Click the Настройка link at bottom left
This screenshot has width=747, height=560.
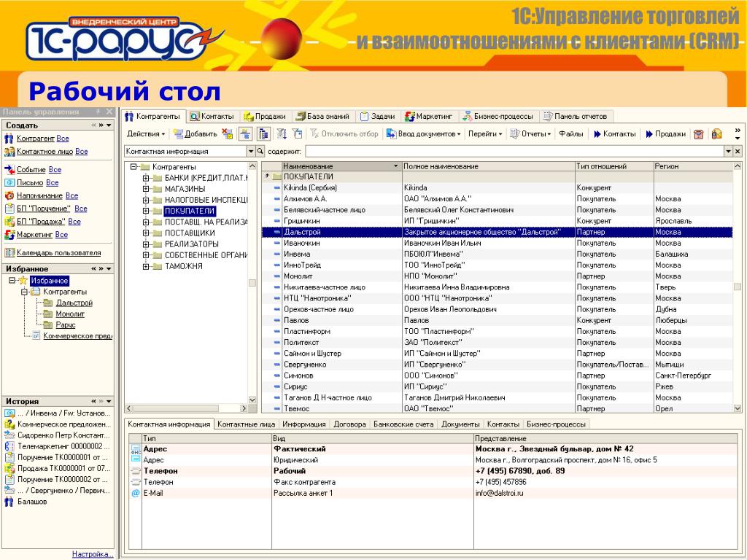93,554
